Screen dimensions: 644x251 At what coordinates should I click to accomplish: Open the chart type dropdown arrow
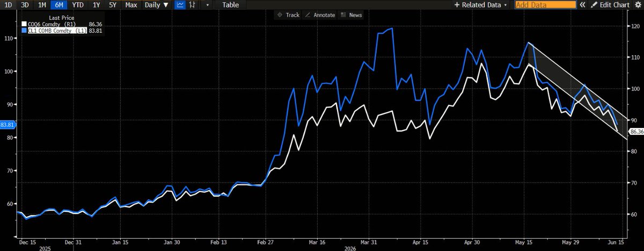tap(208, 5)
